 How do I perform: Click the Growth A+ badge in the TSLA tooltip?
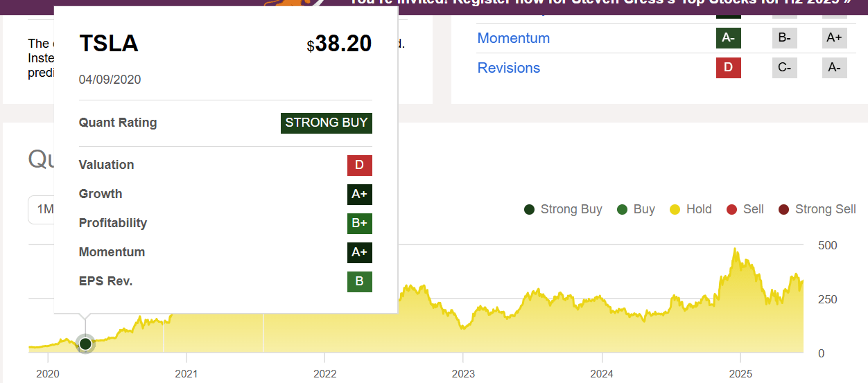coord(359,195)
